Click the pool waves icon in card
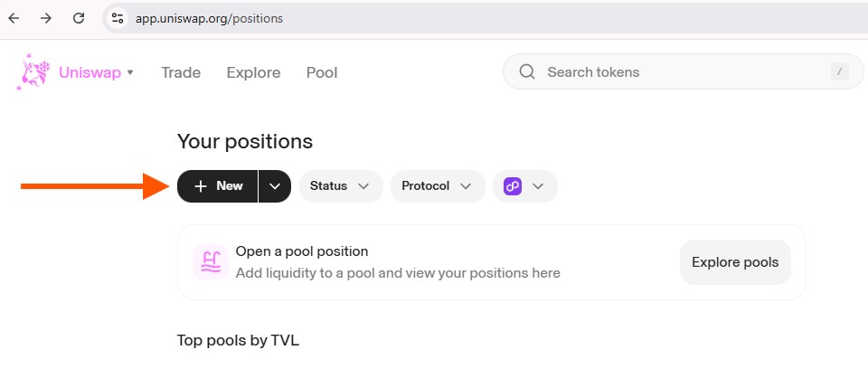868x369 pixels. (x=210, y=262)
